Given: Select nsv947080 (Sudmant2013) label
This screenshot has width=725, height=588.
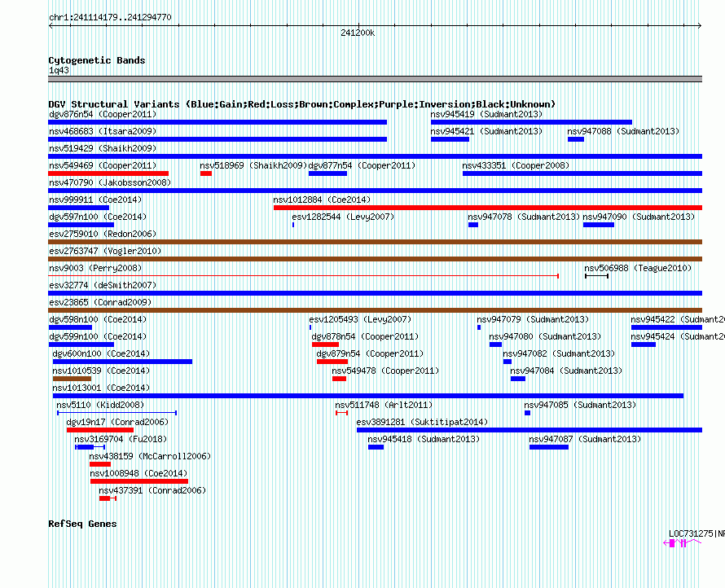Looking at the screenshot, I should pos(545,336).
